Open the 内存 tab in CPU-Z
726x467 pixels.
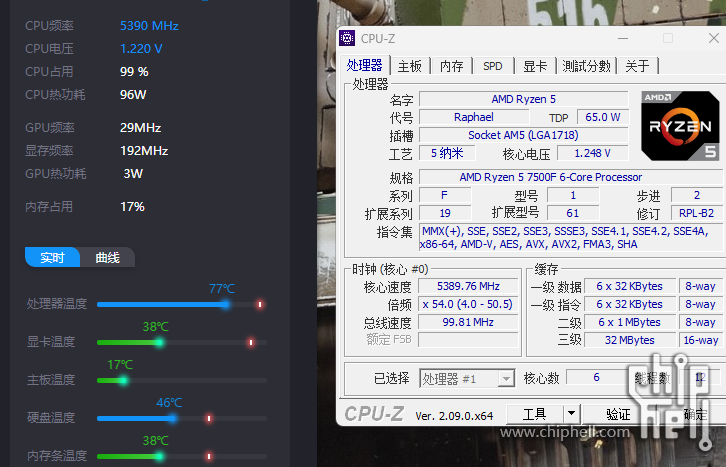point(451,66)
